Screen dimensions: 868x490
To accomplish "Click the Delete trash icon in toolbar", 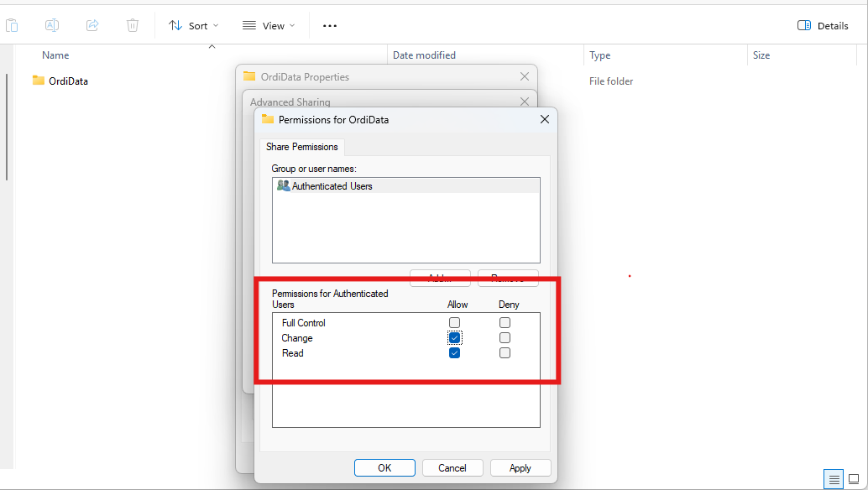I will tap(133, 25).
